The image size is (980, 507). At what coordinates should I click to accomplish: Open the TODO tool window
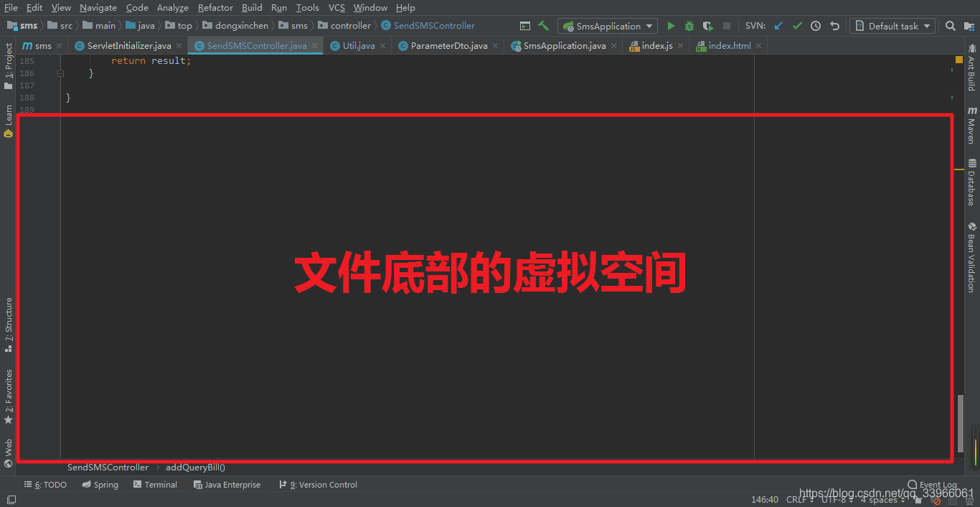(45, 485)
